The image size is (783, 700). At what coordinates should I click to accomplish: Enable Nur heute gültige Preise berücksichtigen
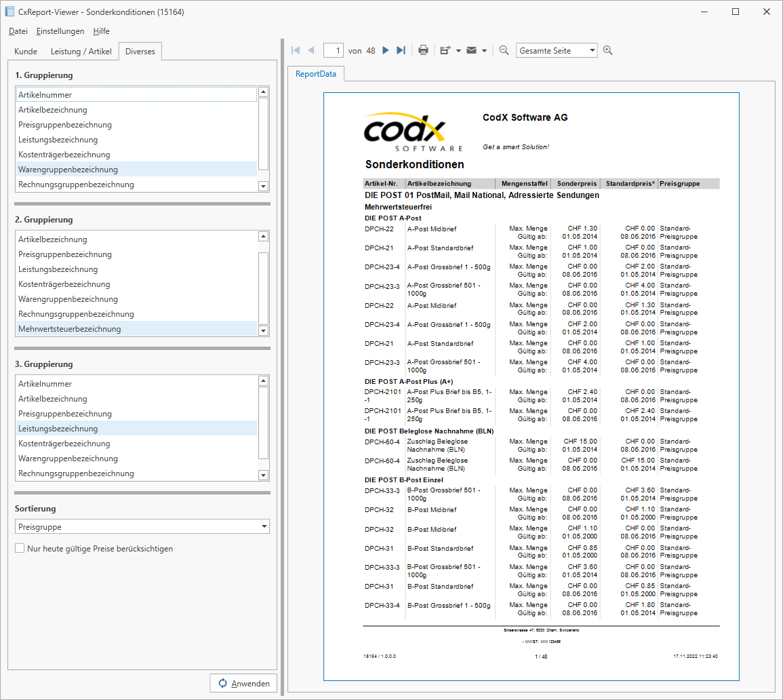[x=20, y=548]
